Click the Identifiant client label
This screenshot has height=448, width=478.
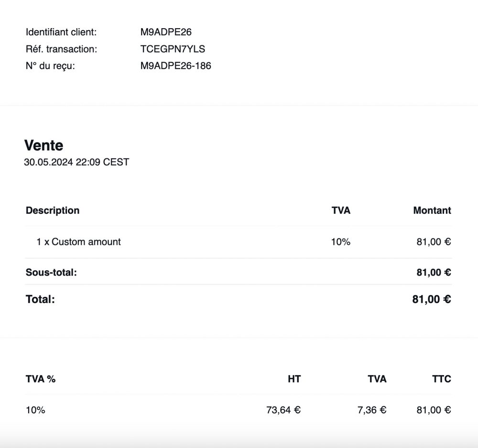click(61, 33)
